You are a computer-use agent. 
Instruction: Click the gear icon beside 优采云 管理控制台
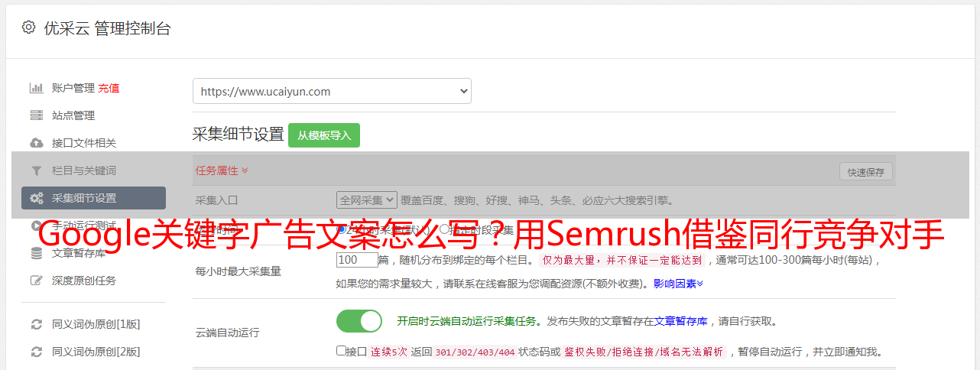pyautogui.click(x=28, y=28)
